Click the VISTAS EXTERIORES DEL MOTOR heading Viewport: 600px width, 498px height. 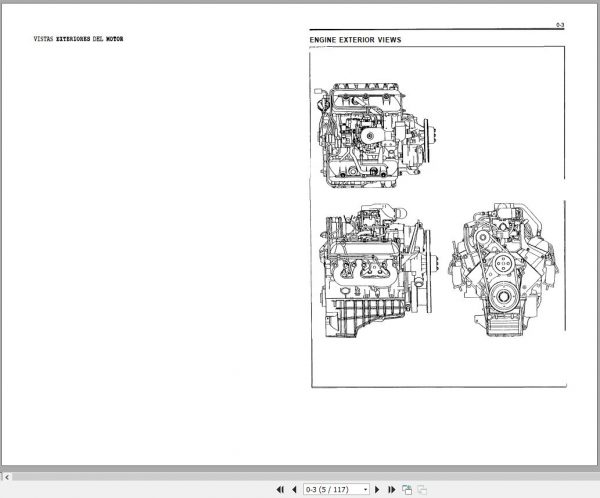[x=78, y=39]
